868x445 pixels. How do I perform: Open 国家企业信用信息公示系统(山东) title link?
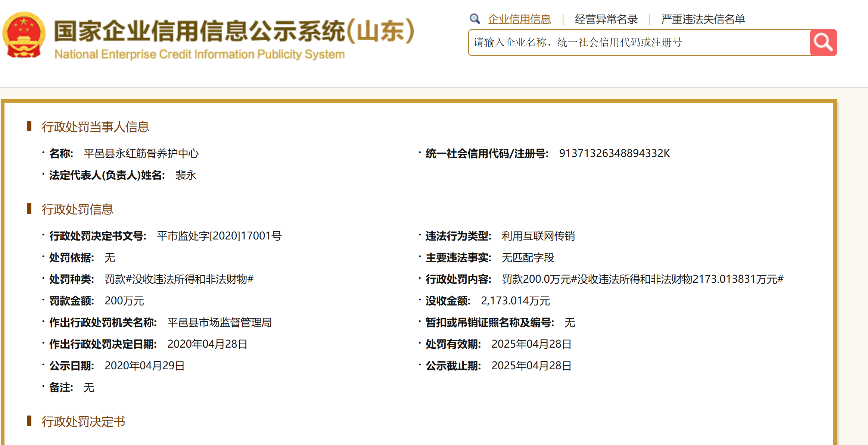[234, 31]
